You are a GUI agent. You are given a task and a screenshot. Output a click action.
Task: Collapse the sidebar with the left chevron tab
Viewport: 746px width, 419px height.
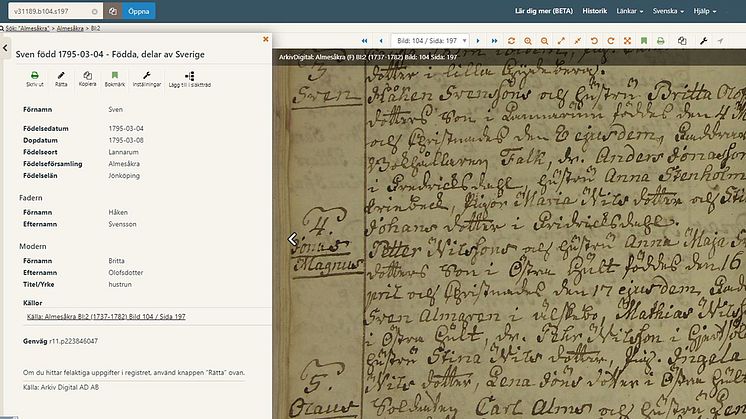click(x=5, y=48)
